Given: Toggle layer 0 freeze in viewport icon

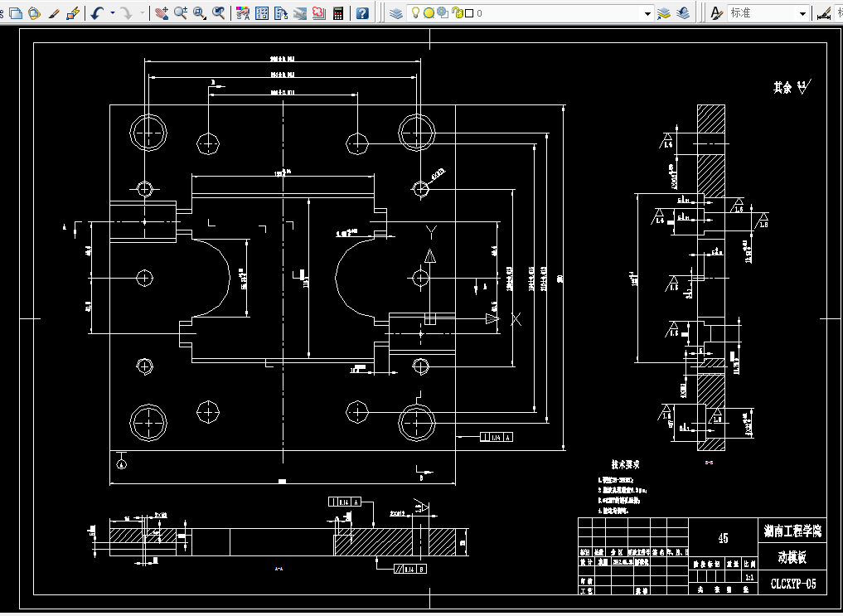Looking at the screenshot, I should point(443,13).
